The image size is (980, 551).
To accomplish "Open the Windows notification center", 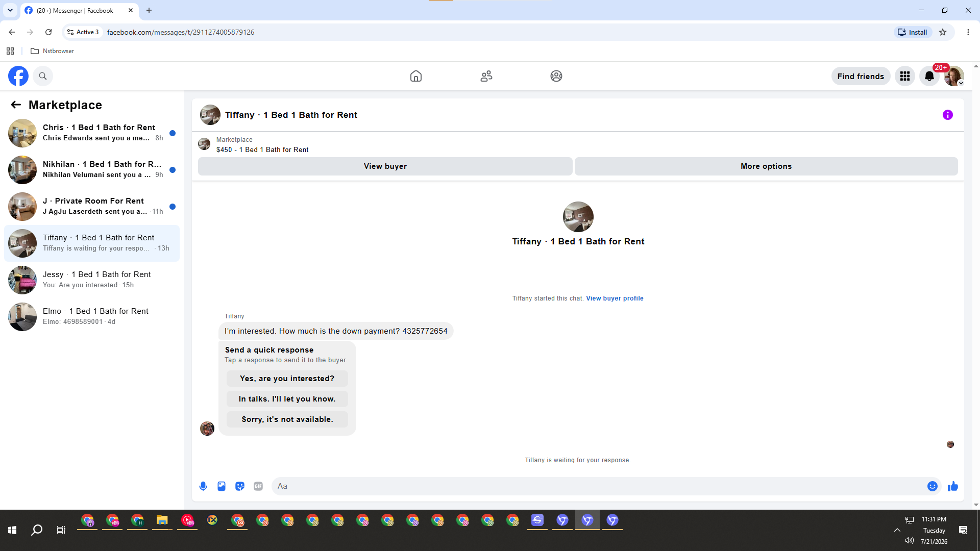I will click(963, 530).
